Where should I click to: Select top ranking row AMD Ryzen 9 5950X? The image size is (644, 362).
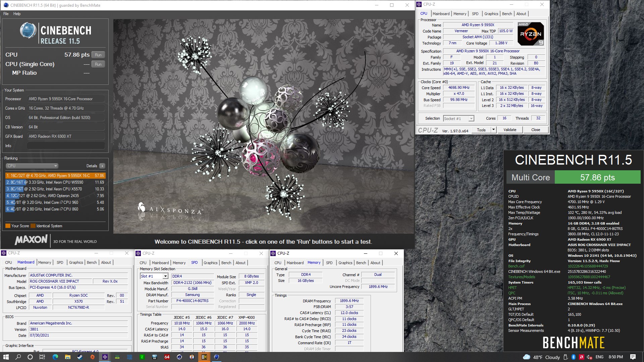pyautogui.click(x=55, y=176)
